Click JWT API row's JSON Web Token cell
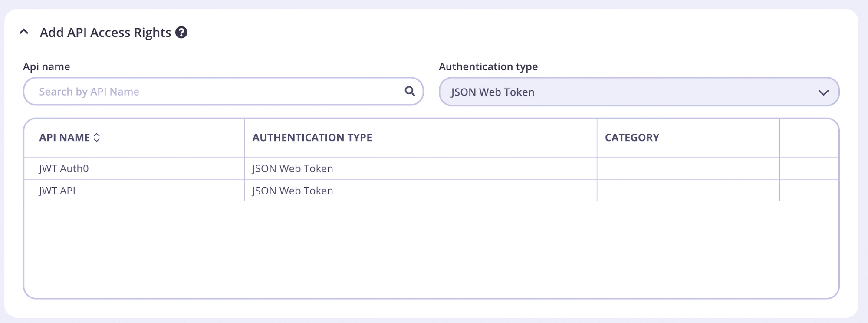Screen dimensions: 868x323 293,191
